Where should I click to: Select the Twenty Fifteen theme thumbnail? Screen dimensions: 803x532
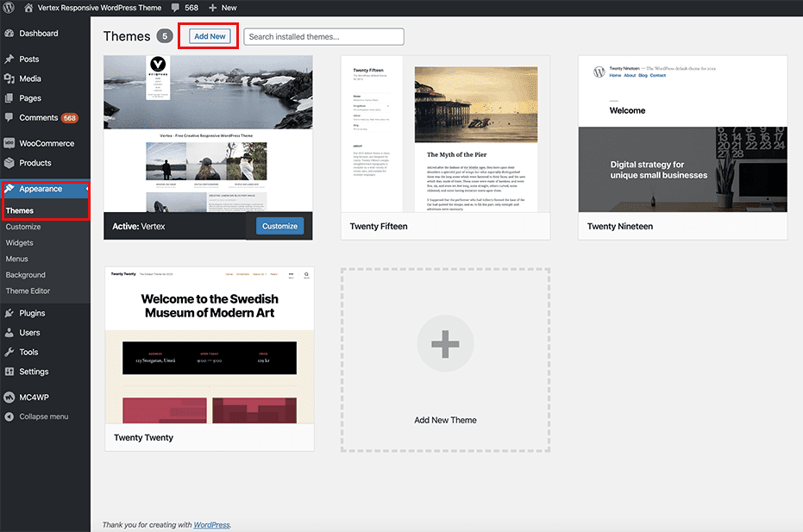[x=446, y=134]
